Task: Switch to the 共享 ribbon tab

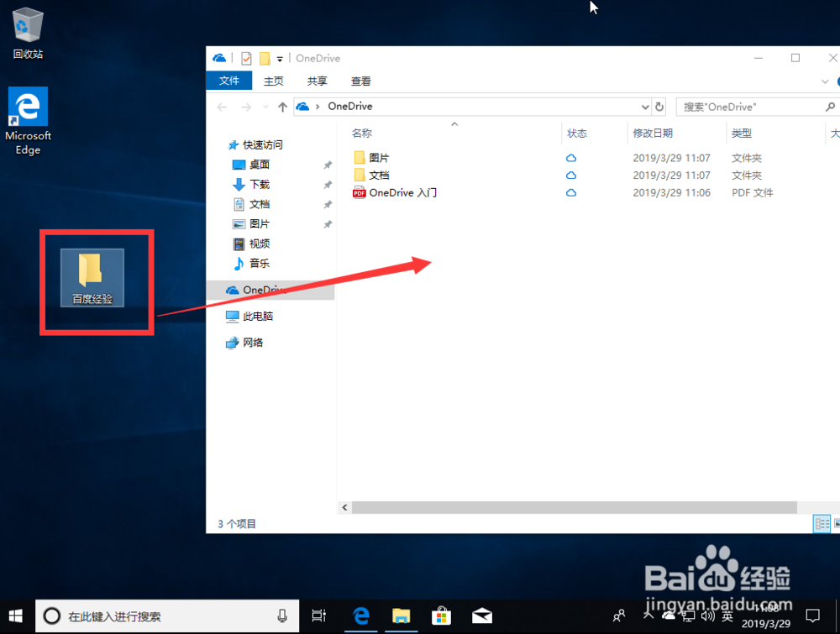Action: [x=318, y=81]
